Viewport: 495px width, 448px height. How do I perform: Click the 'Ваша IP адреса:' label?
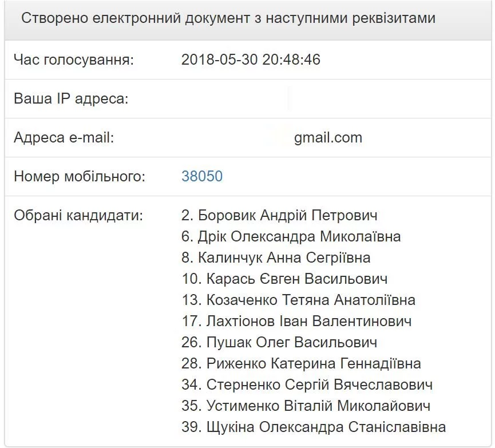tap(71, 98)
